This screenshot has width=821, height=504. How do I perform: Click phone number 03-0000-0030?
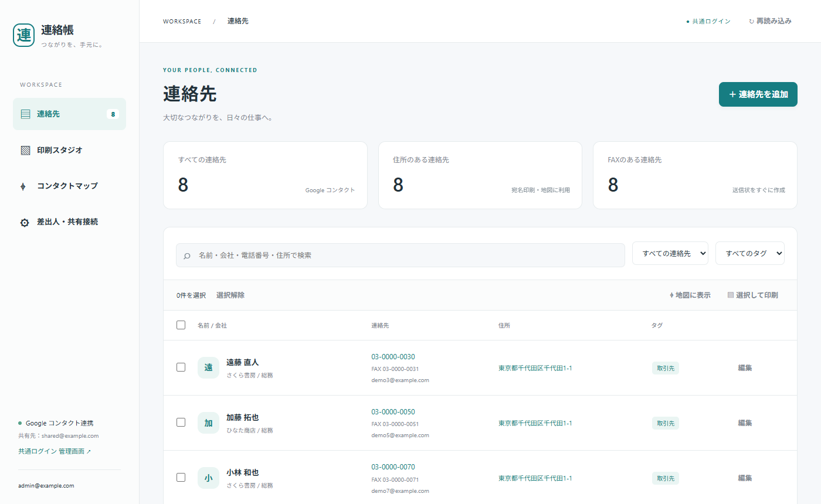click(393, 357)
